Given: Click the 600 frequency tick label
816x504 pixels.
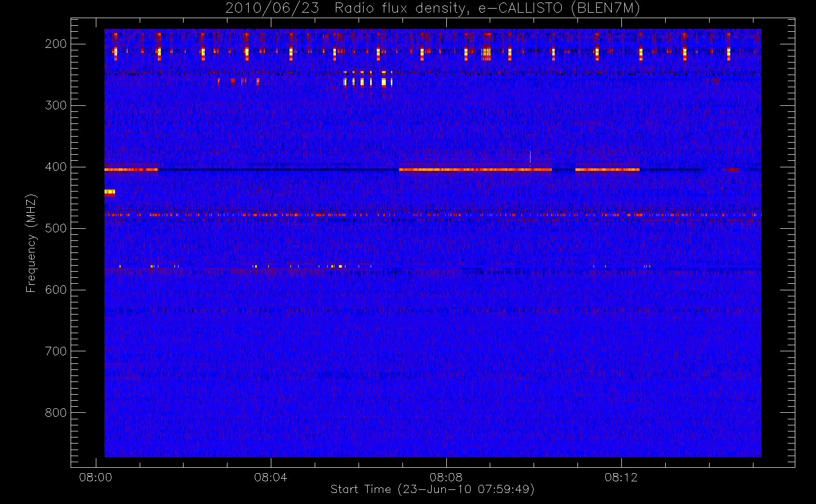Looking at the screenshot, I should point(56,290).
